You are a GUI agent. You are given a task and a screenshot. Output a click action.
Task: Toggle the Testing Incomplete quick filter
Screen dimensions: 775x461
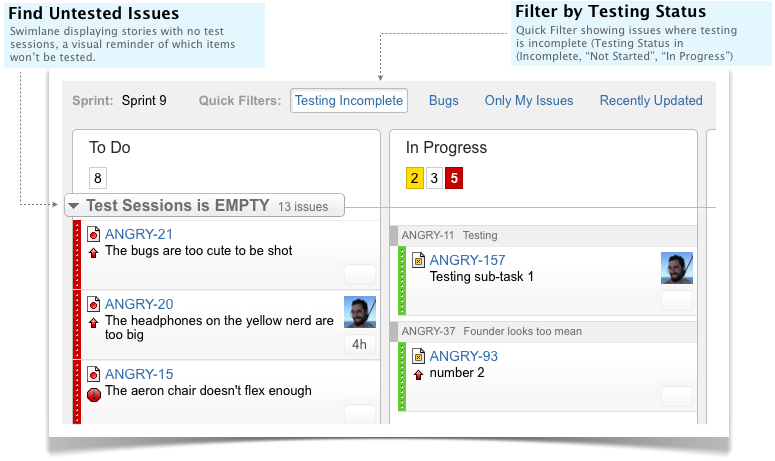[x=349, y=101]
